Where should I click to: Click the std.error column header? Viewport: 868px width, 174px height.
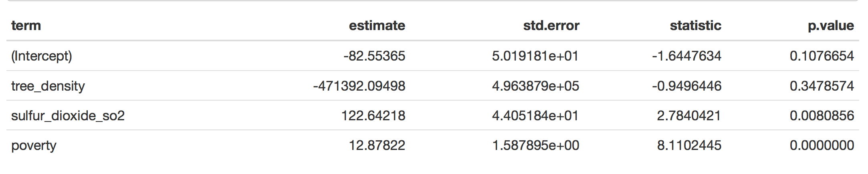(x=551, y=26)
